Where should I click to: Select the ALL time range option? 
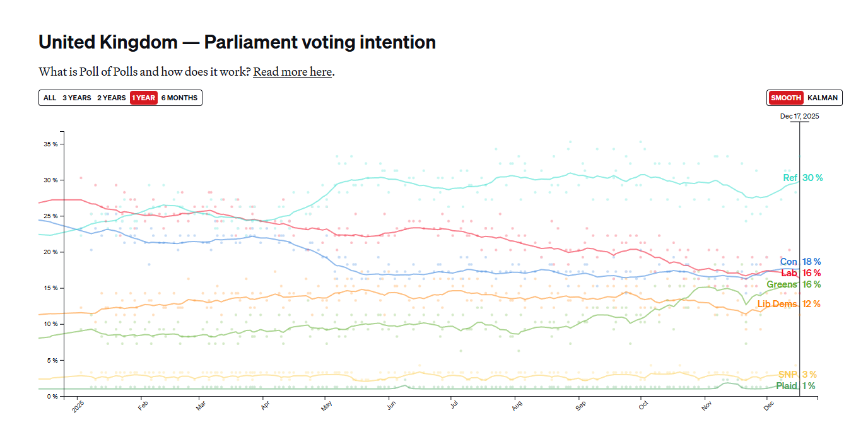(x=50, y=98)
